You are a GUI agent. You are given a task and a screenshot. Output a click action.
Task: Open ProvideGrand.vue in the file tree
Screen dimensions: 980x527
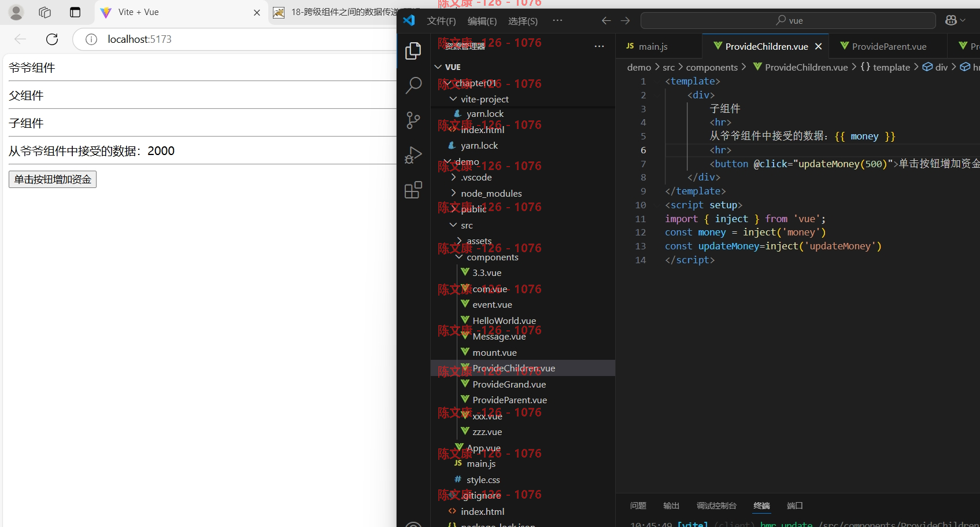[x=509, y=384]
